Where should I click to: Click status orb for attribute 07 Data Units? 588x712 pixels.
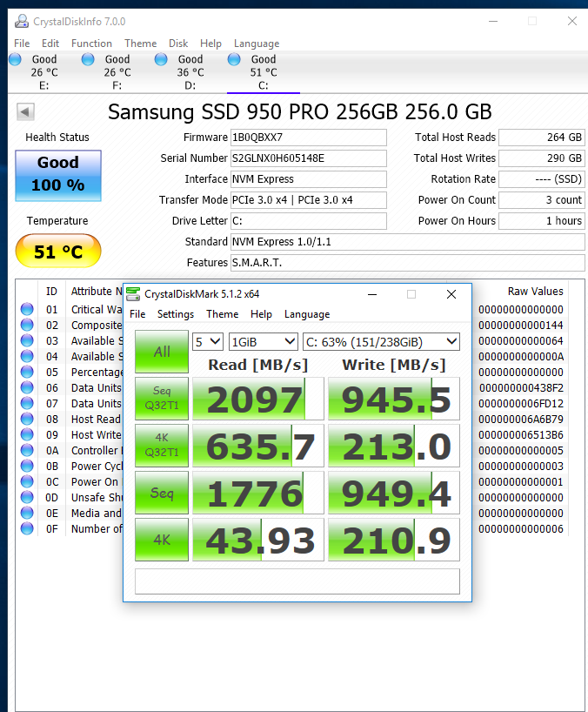pos(27,403)
